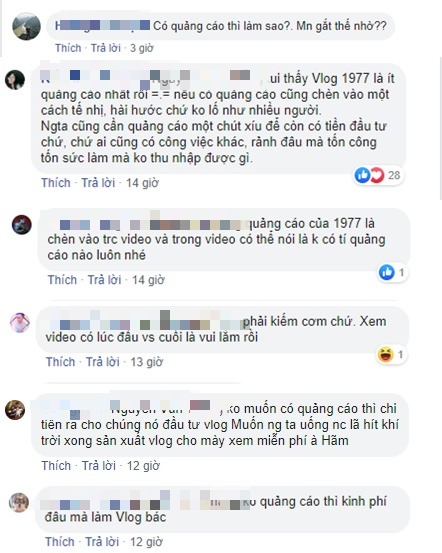The width and height of the screenshot is (442, 553).
Task: Reply to the 13 giờ comment
Action: coord(103,362)
